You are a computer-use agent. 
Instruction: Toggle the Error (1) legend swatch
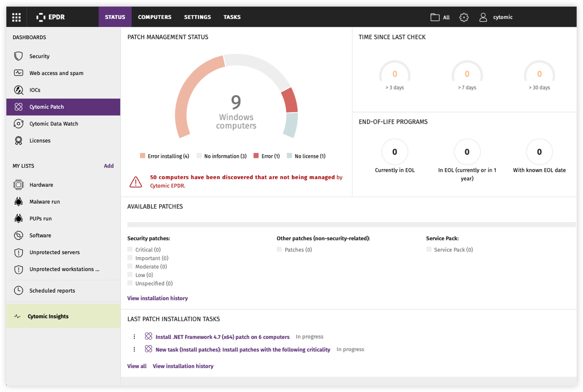click(x=256, y=156)
